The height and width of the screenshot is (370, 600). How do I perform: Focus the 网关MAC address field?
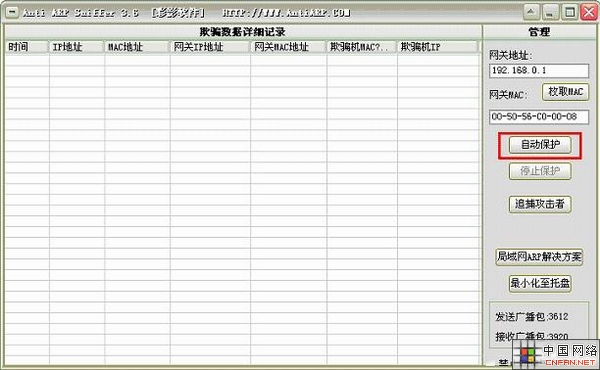click(x=539, y=117)
